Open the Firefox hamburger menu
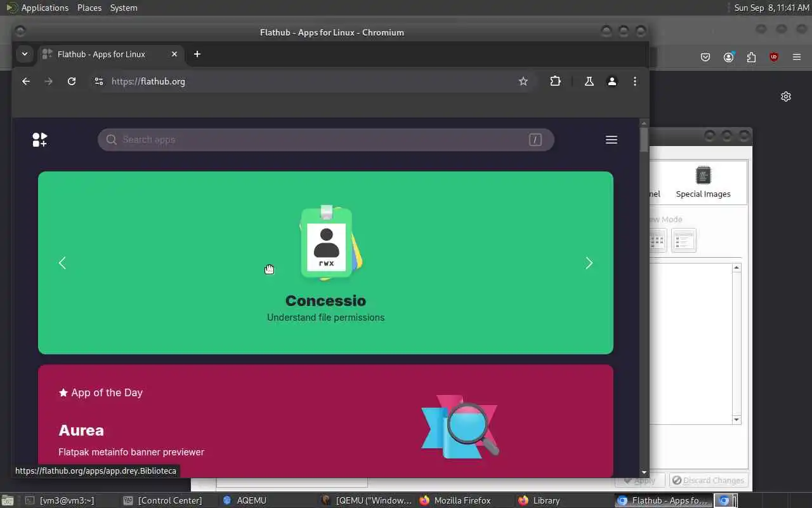812x508 pixels. [797, 57]
